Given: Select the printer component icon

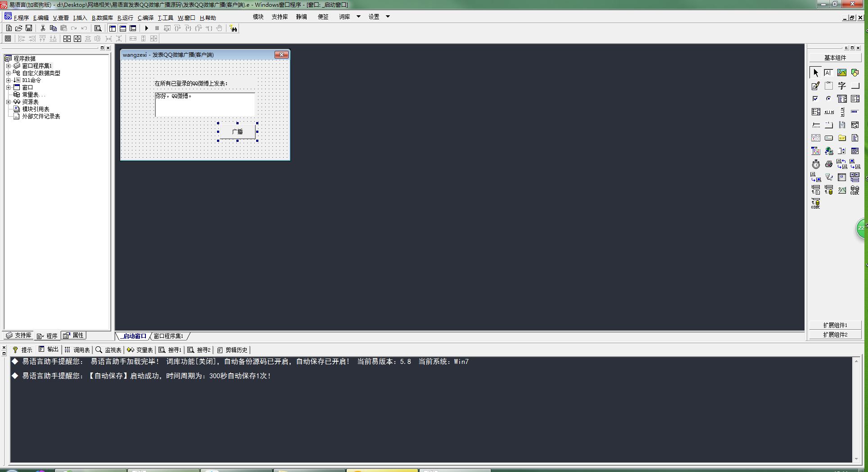Looking at the screenshot, I should 828,164.
